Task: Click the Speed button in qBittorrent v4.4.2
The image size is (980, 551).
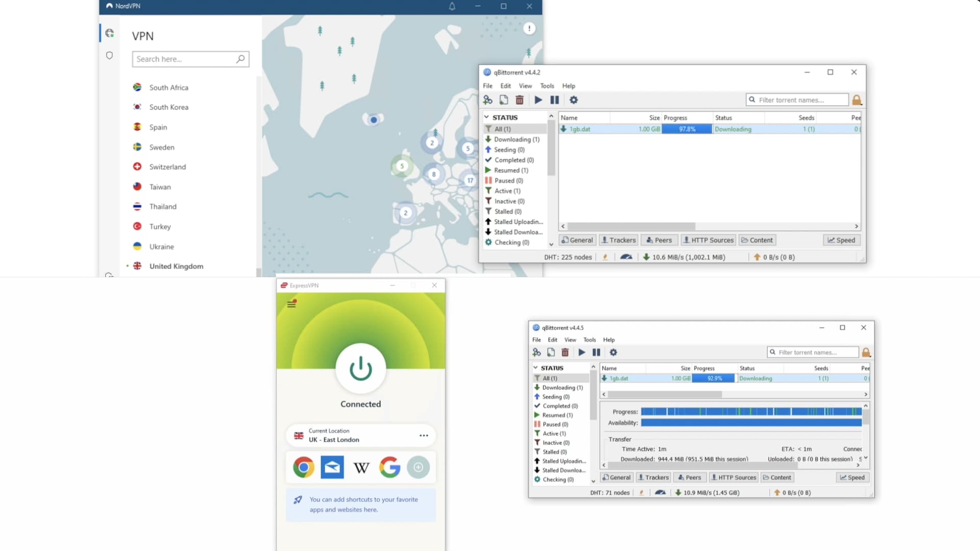Action: pyautogui.click(x=841, y=240)
